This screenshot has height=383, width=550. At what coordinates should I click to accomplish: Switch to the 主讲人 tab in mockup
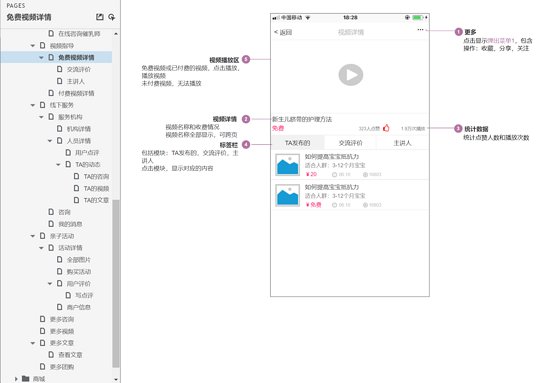402,143
